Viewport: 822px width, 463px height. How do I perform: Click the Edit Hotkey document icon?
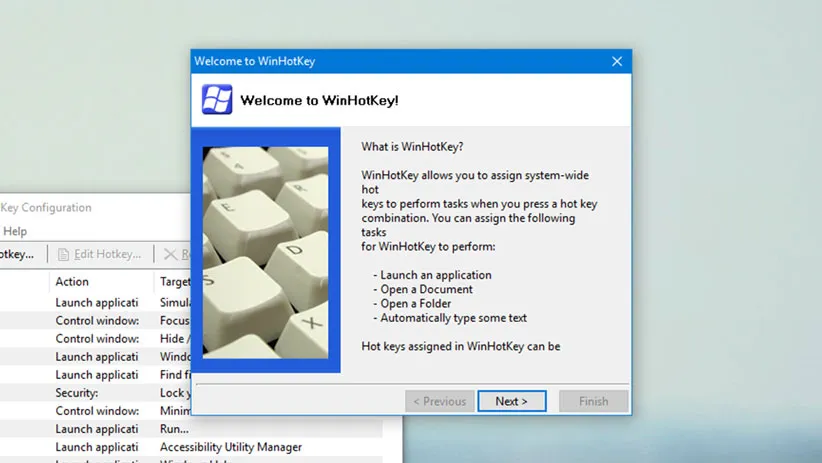64,255
